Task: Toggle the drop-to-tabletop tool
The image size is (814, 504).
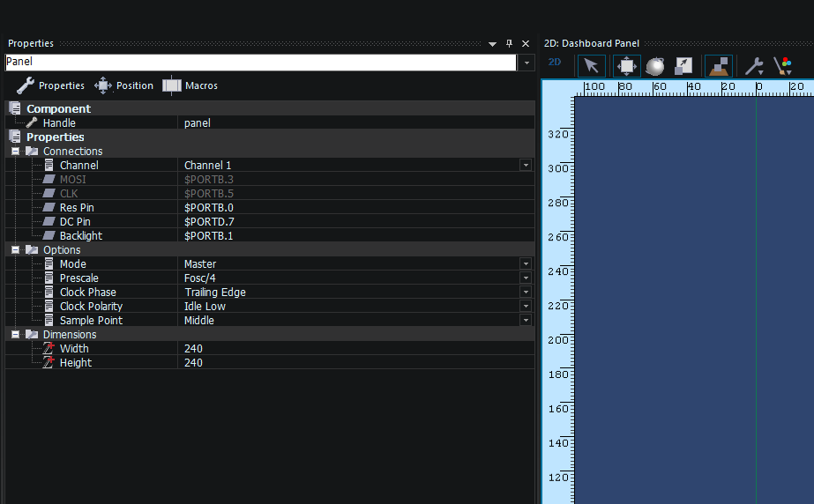Action: click(719, 66)
